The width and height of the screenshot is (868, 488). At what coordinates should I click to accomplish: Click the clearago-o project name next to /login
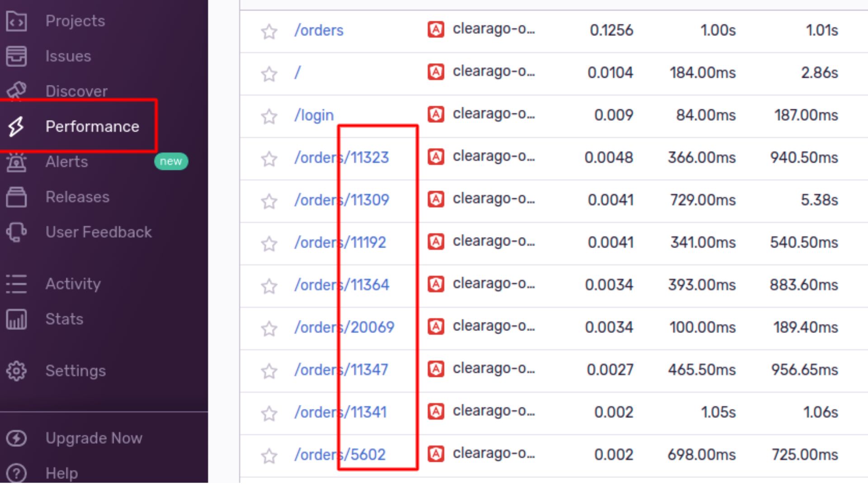(x=494, y=114)
